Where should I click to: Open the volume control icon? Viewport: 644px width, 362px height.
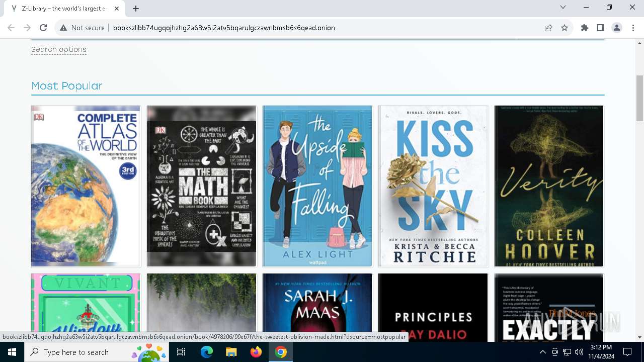click(x=579, y=352)
